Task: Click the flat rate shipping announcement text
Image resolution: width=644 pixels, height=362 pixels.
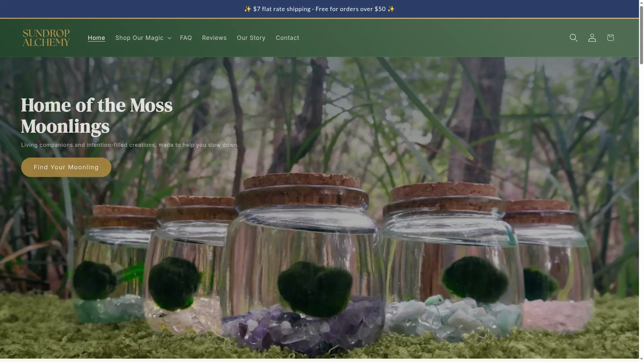Action: [319, 9]
